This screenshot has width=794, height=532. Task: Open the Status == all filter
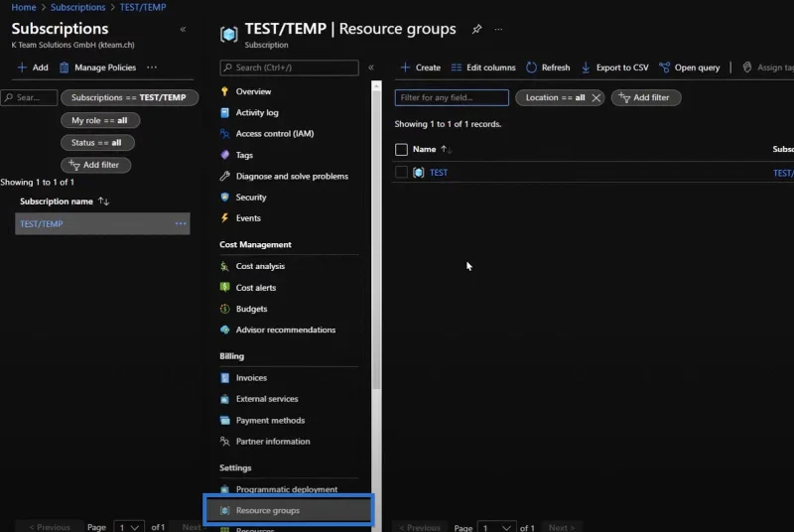click(x=97, y=143)
